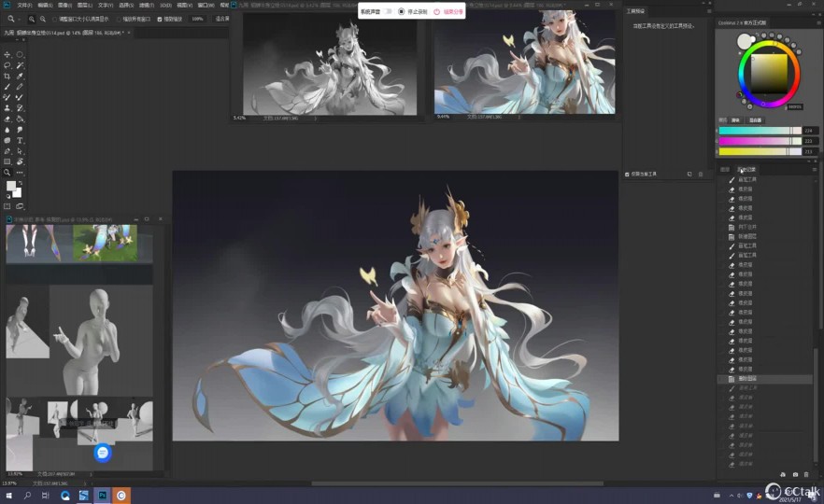Select the Eyedropper tool
This screenshot has width=824, height=504.
pyautogui.click(x=20, y=77)
